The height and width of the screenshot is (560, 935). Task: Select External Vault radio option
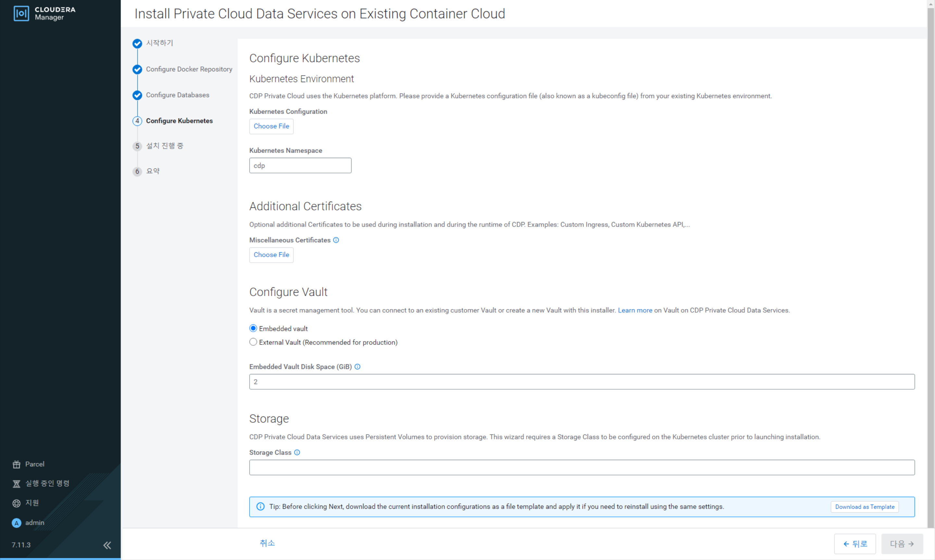pyautogui.click(x=253, y=342)
